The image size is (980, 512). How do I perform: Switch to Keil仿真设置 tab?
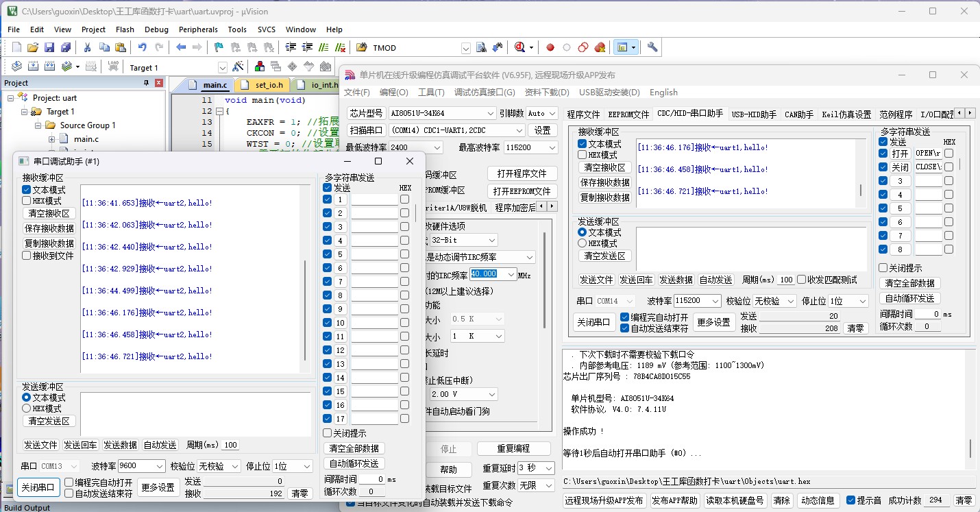click(846, 114)
